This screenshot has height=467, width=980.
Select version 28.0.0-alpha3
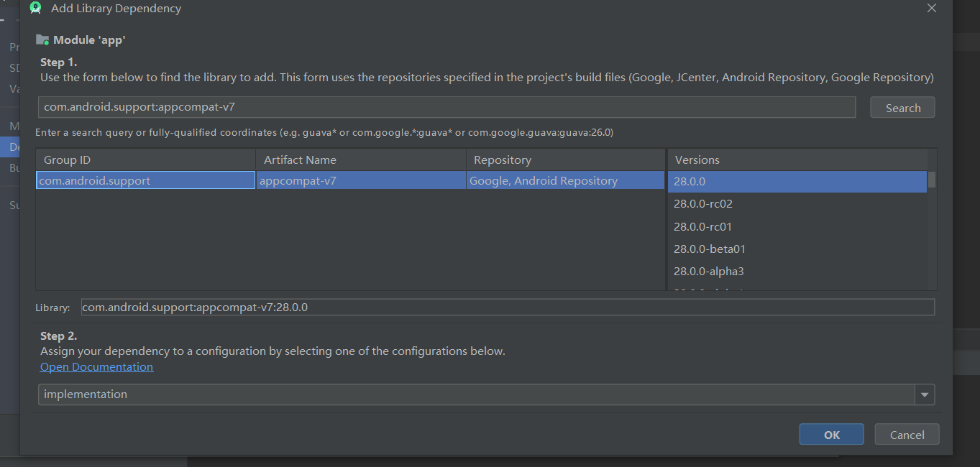(797, 272)
